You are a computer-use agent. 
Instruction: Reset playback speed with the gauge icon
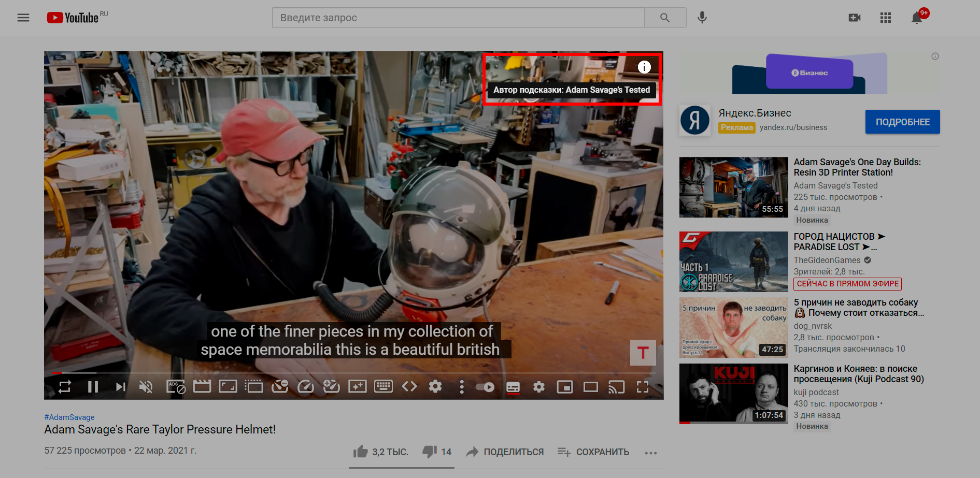[x=306, y=386]
